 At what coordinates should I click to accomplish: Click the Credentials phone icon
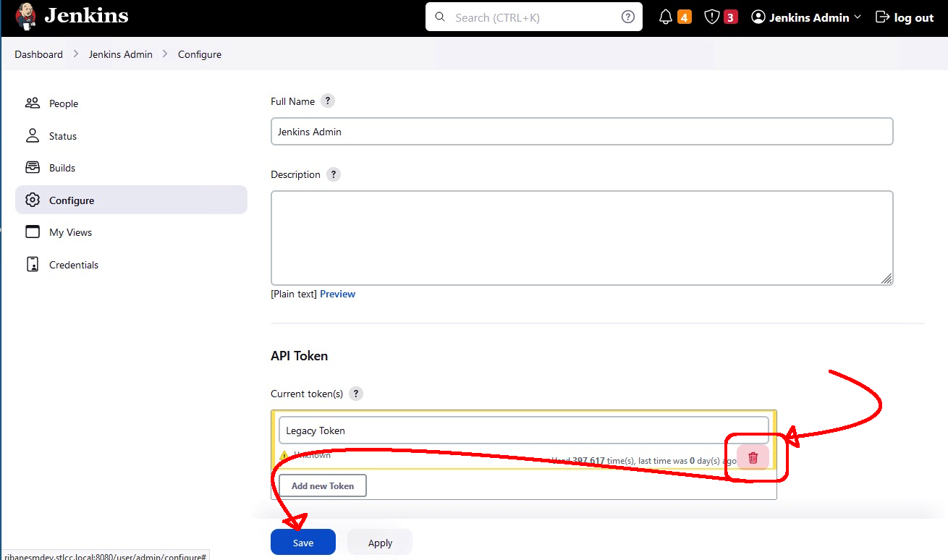tap(33, 264)
